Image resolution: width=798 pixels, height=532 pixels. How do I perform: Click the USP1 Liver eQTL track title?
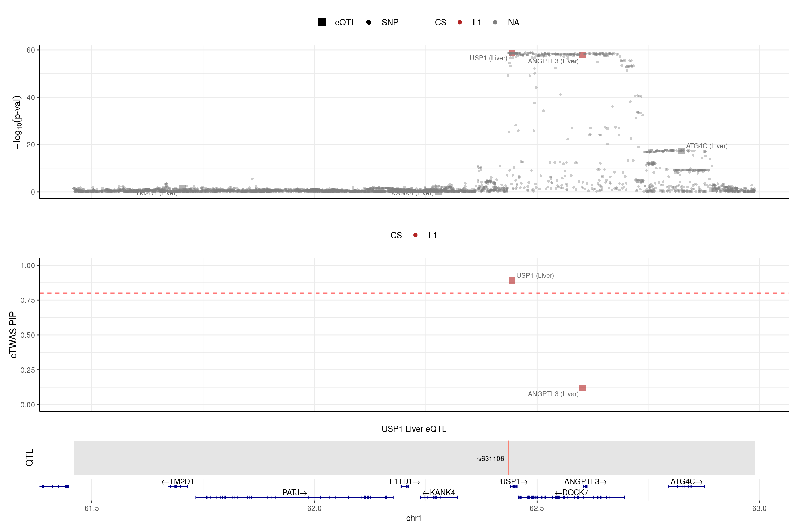(x=414, y=429)
